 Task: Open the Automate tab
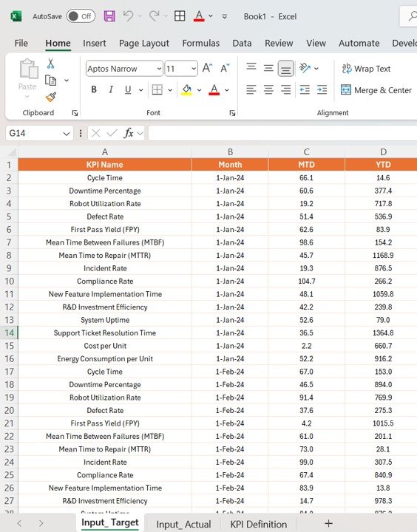(x=359, y=43)
